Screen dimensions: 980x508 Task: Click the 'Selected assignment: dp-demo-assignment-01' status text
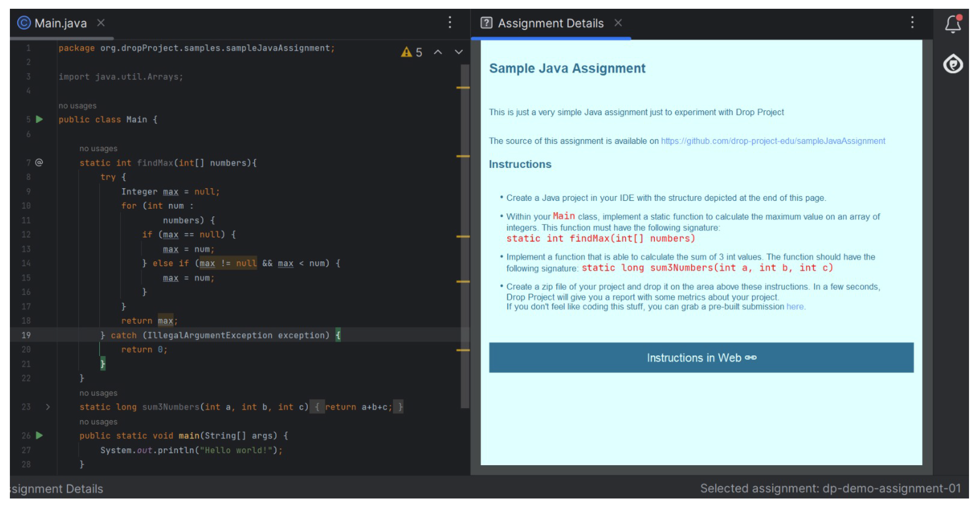pyautogui.click(x=831, y=488)
